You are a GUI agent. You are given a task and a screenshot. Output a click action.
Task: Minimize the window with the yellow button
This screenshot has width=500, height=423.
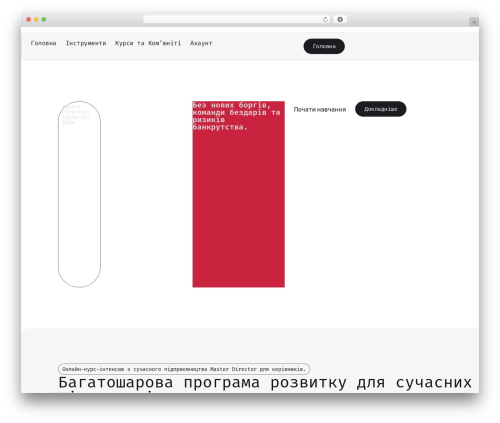(x=36, y=19)
